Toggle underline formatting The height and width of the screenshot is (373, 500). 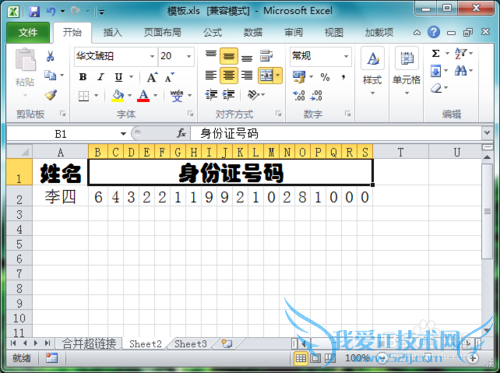coord(119,77)
